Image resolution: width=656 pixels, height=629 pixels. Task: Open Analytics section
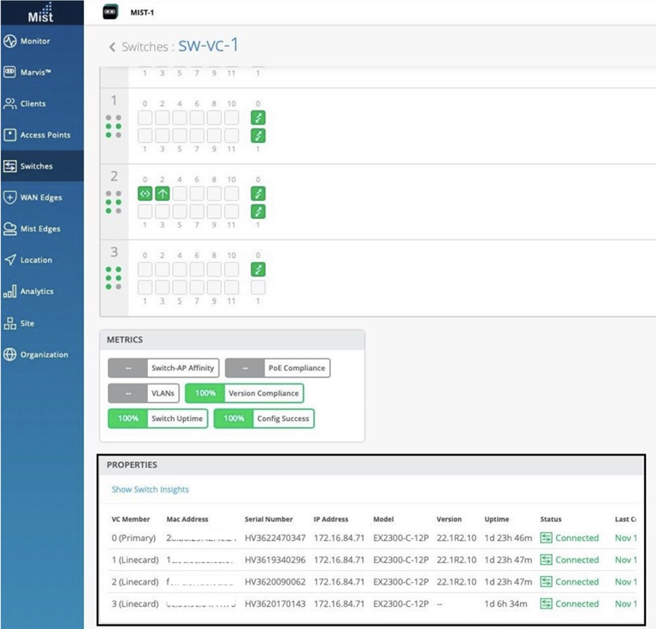click(x=42, y=291)
